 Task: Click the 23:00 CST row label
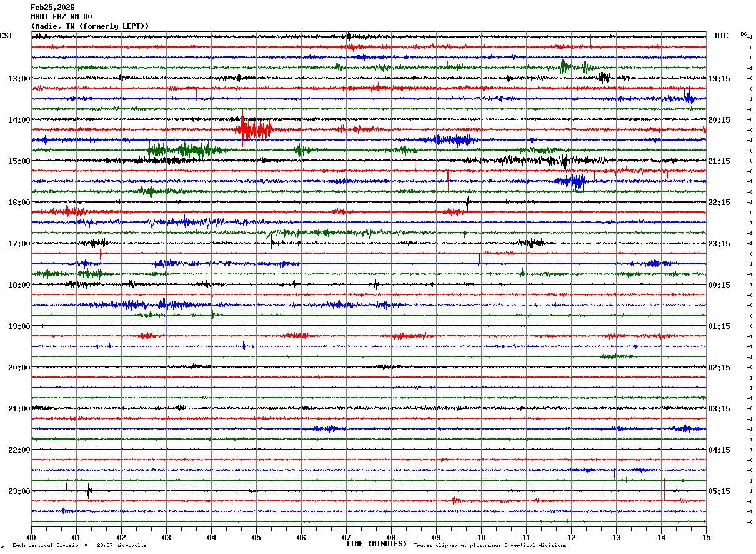click(19, 491)
